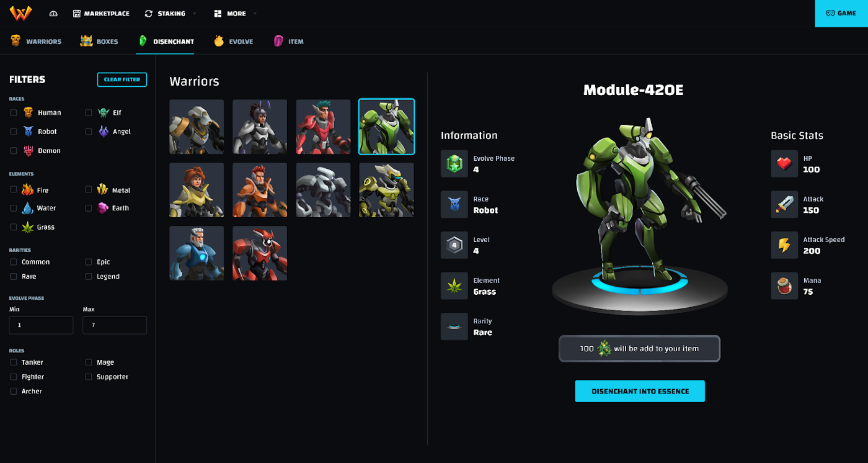Click Disenchant Into Essence button

tap(640, 392)
